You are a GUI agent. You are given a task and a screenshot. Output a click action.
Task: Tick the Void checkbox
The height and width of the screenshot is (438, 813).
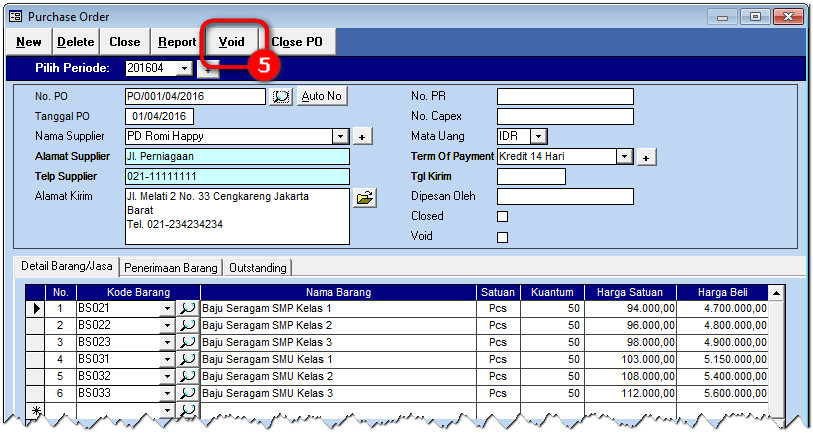tap(503, 237)
